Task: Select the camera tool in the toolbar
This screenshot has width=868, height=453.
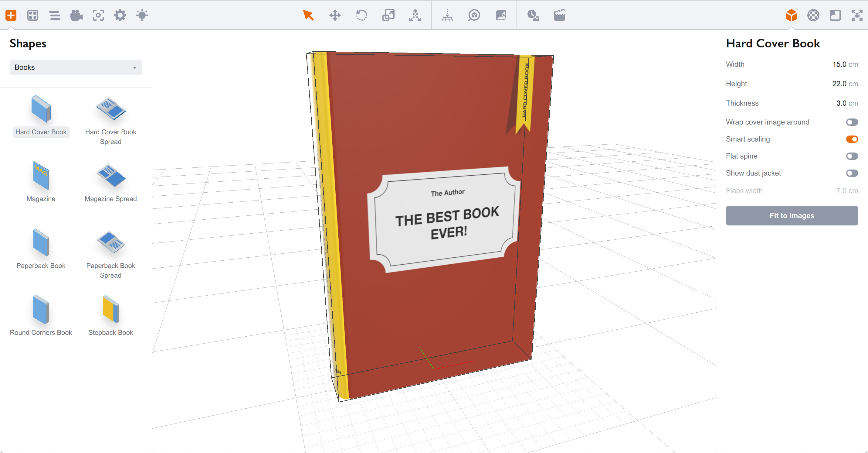Action: 76,15
